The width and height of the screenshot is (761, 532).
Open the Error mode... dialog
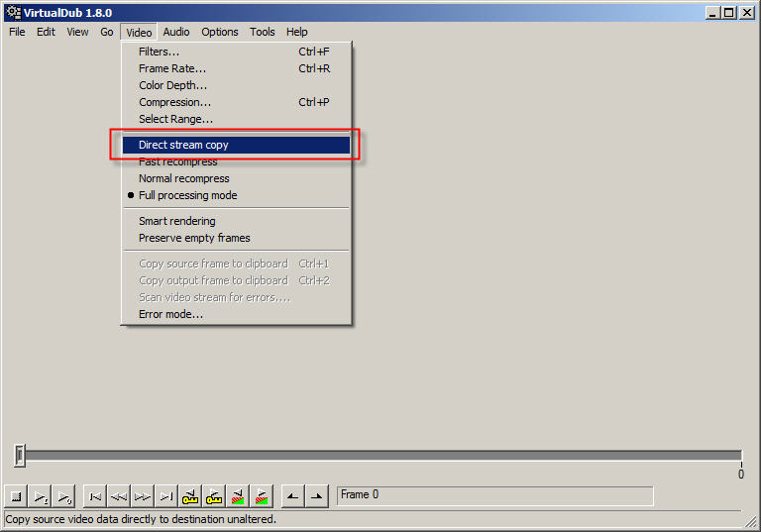point(236,314)
